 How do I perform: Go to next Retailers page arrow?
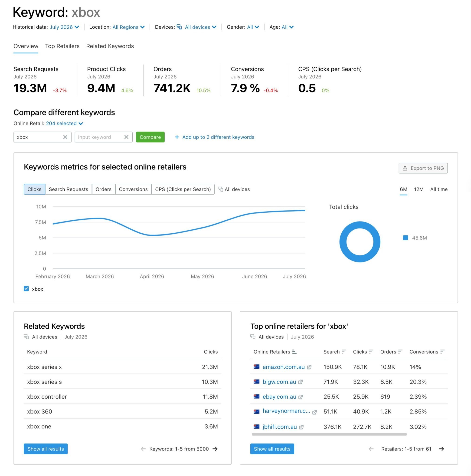pos(442,449)
